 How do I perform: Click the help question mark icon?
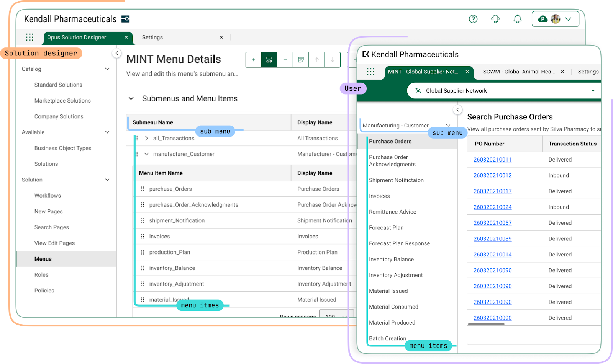click(473, 19)
